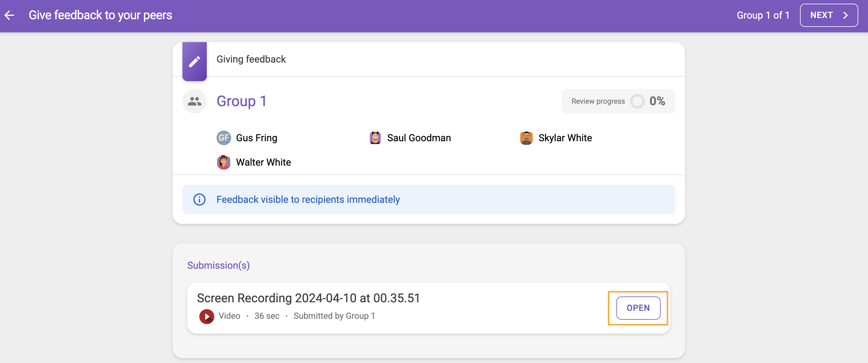Click Skylar White's avatar
Image resolution: width=868 pixels, height=363 pixels.
click(x=526, y=138)
